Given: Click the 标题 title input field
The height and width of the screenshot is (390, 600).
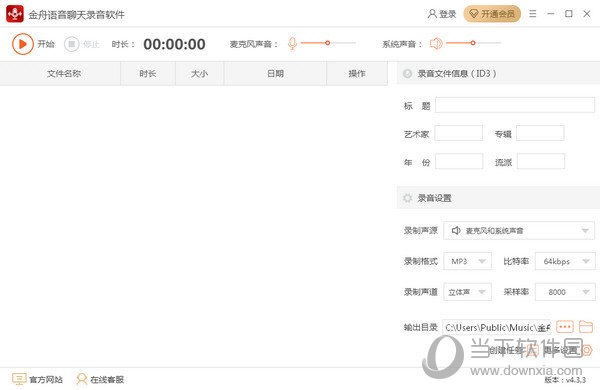Looking at the screenshot, I should [x=515, y=105].
